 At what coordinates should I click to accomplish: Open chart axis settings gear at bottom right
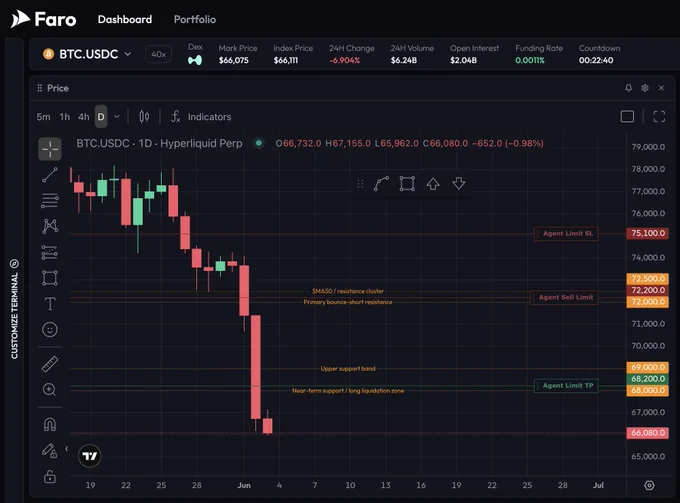click(x=649, y=485)
